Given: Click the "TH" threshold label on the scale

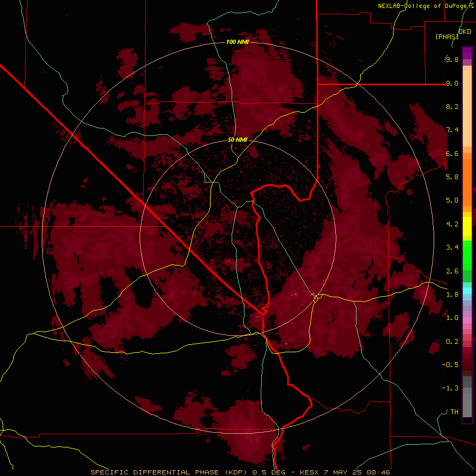Looking at the screenshot, I should click(x=454, y=412).
